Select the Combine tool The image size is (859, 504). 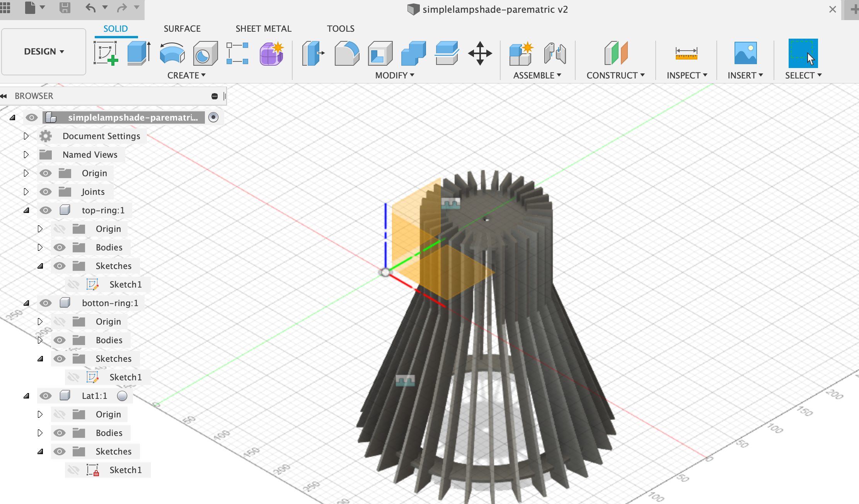tap(413, 53)
